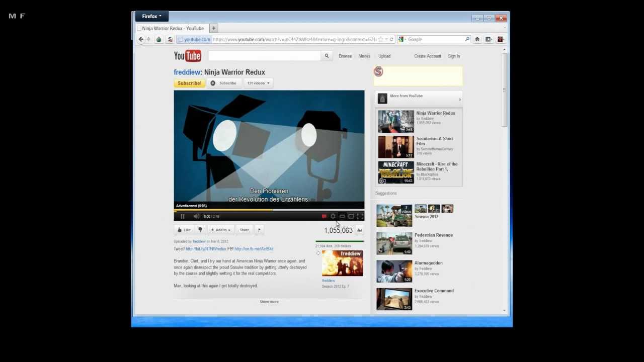Click the freddiew channel name in the video title
Viewport: 644px width, 362px height.
click(x=187, y=72)
